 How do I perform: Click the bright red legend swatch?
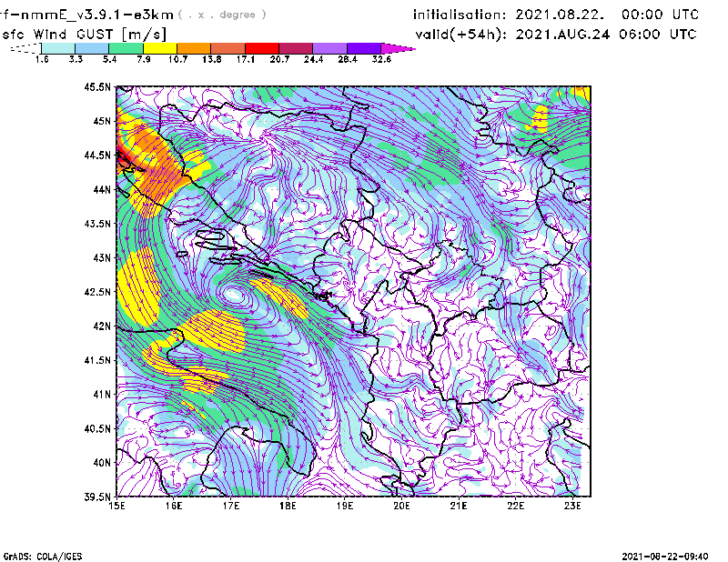click(262, 47)
